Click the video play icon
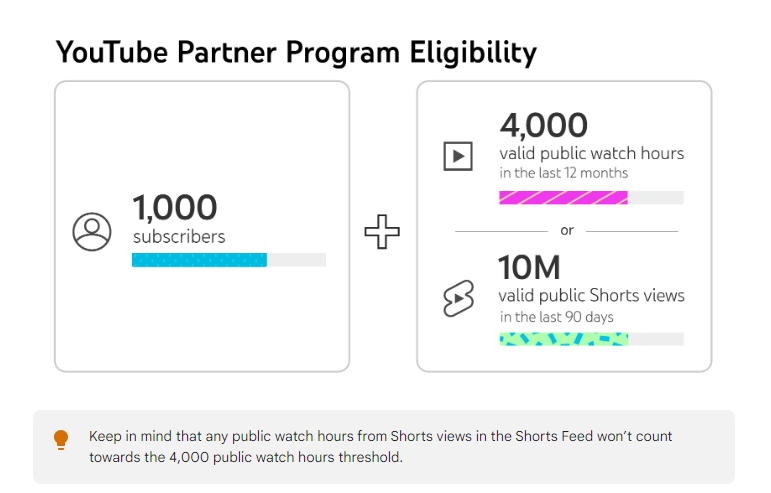Screen dimensions: 771x493 pyautogui.click(x=458, y=156)
